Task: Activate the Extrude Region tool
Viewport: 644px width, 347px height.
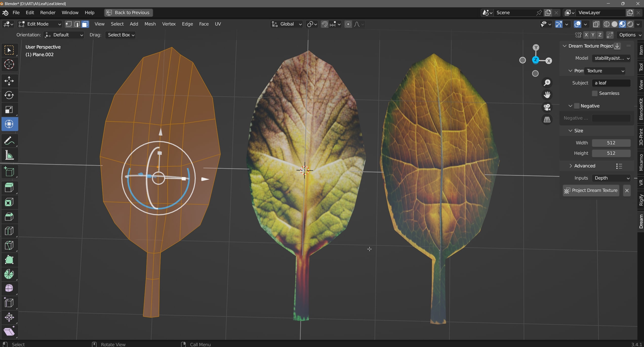Action: 9,188
